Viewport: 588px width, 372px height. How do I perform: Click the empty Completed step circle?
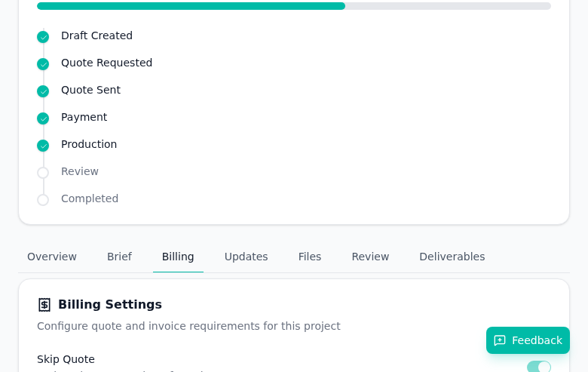tap(43, 200)
